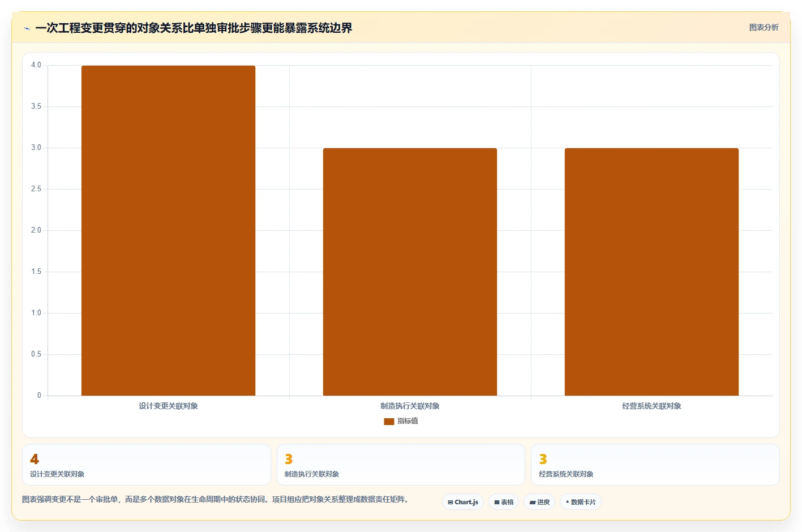802x532 pixels.
Task: Open the data card labeled 经营系统关联对象
Action: coord(655,465)
